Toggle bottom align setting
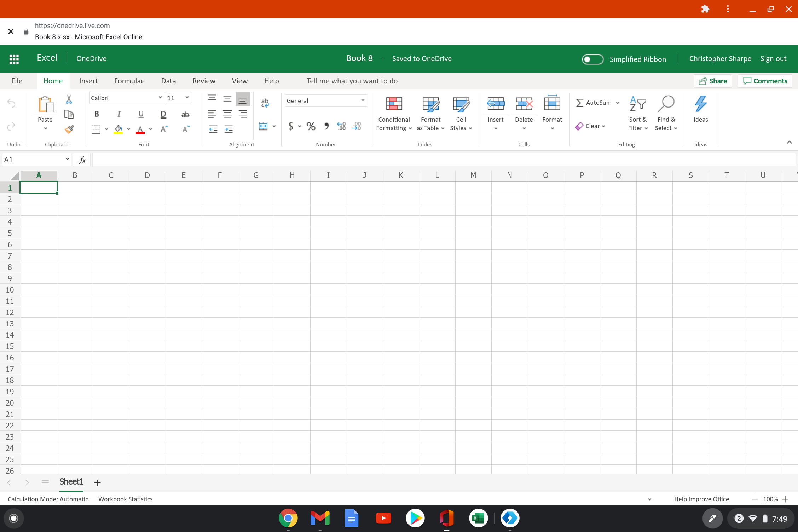The width and height of the screenshot is (798, 532). 243,99
